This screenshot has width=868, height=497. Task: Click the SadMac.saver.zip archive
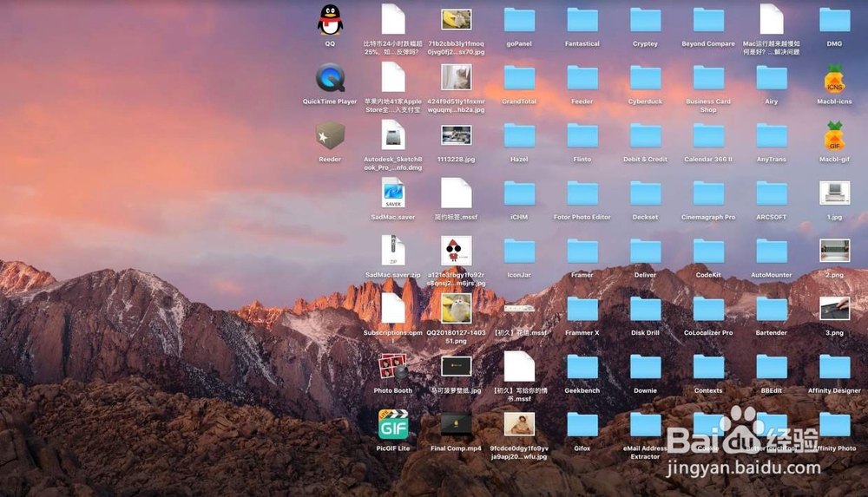click(393, 251)
